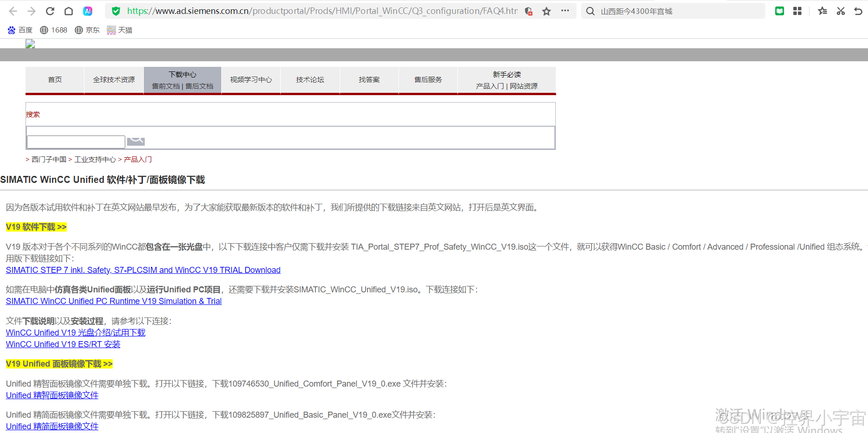Open the 网站资源 sub-link
The width and height of the screenshot is (868, 433).
pos(524,86)
